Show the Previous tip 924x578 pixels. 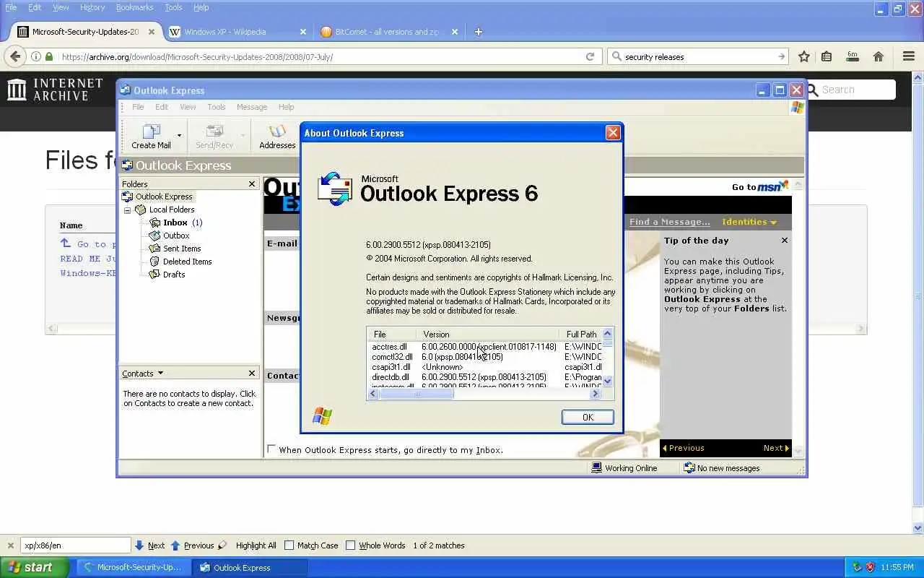[683, 448]
